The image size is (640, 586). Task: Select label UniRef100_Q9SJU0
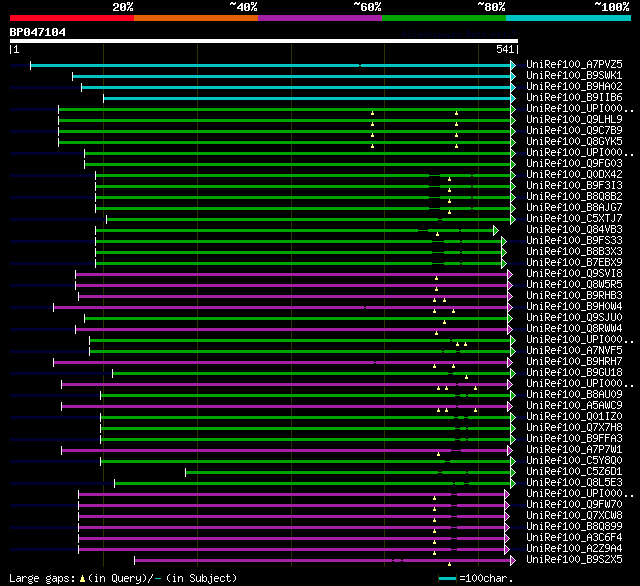coord(574,318)
